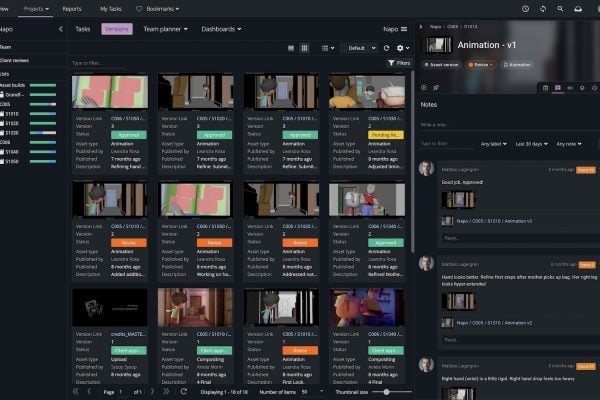Screen dimensions: 600x400
Task: Open the Team planner menu
Action: point(164,29)
